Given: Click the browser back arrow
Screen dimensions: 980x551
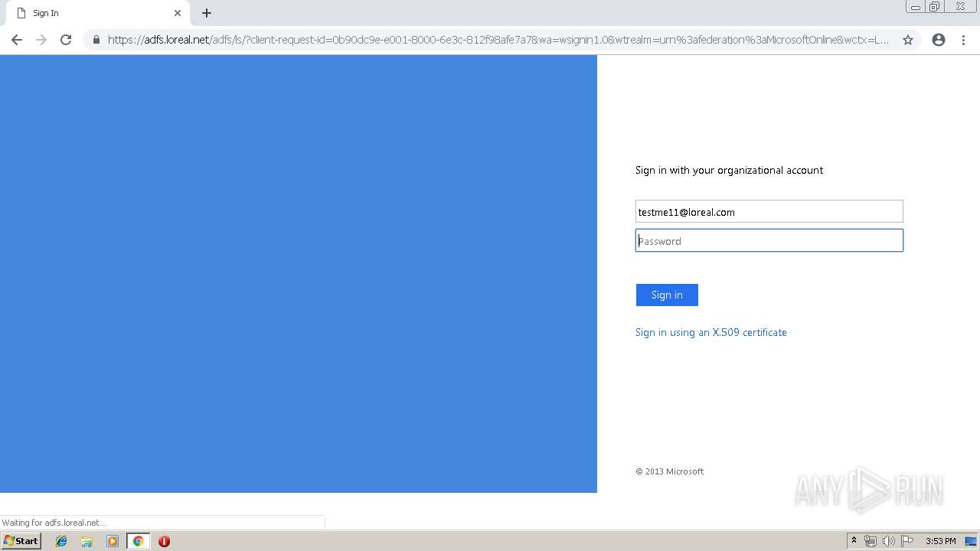Looking at the screenshot, I should tap(16, 40).
